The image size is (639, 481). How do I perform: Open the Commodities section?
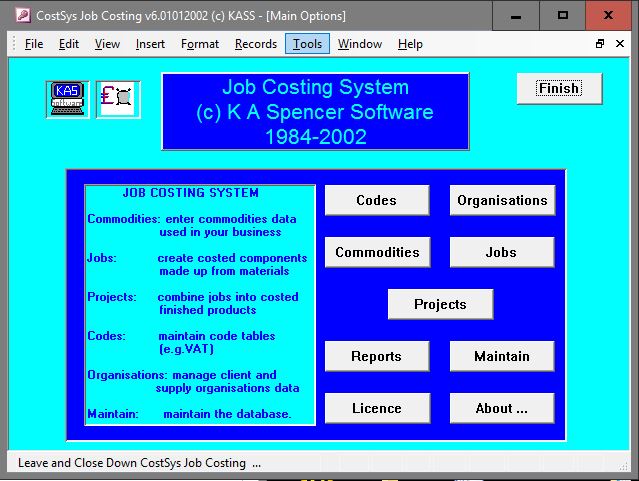(x=377, y=252)
